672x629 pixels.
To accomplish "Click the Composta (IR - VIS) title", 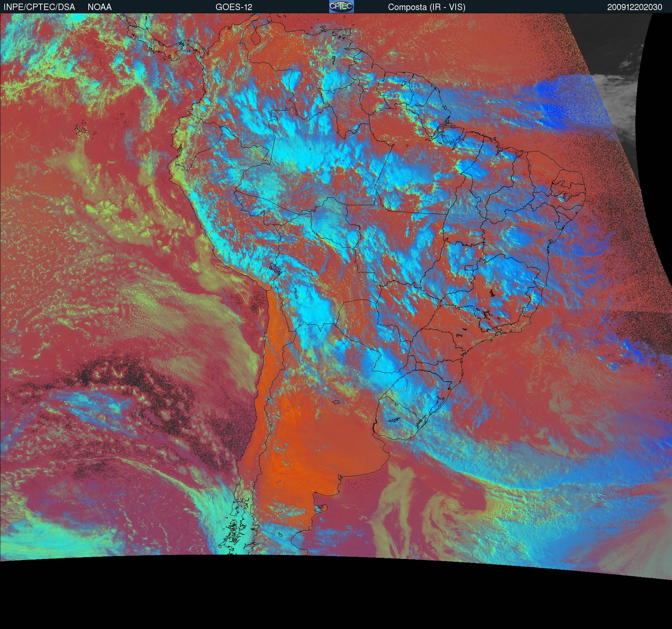I will click(427, 7).
